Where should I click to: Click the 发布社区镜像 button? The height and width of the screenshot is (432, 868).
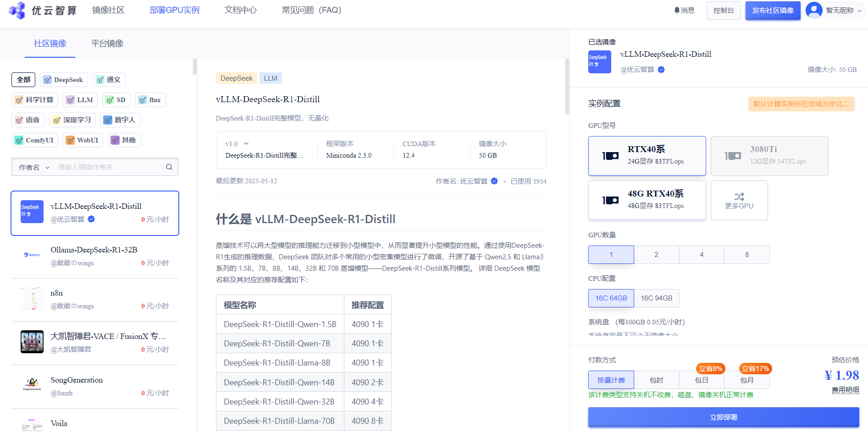pyautogui.click(x=773, y=10)
